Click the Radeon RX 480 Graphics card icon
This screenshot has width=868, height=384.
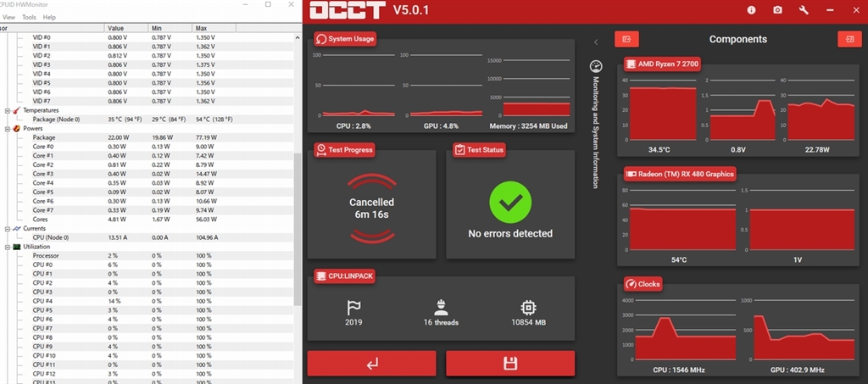point(631,174)
